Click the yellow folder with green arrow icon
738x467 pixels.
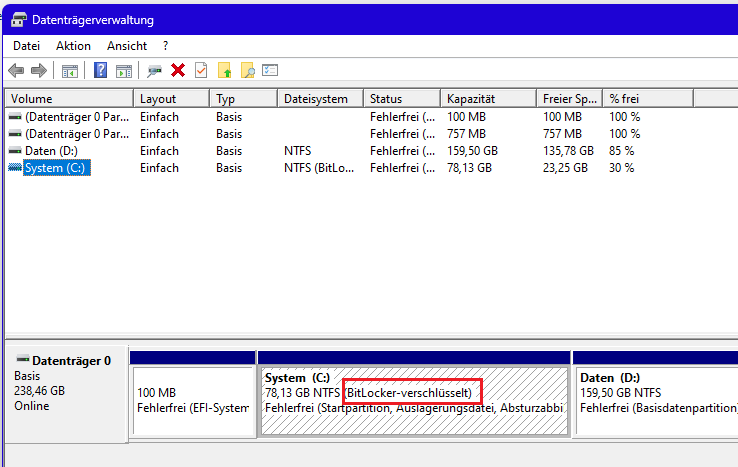(x=225, y=70)
